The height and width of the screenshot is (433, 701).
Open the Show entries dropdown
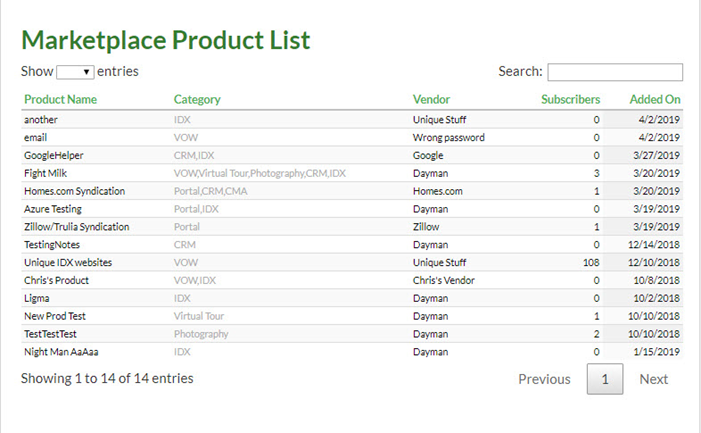(x=75, y=72)
